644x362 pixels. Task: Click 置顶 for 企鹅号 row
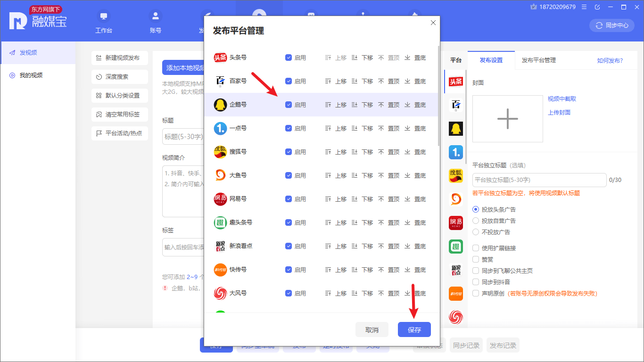pos(389,105)
